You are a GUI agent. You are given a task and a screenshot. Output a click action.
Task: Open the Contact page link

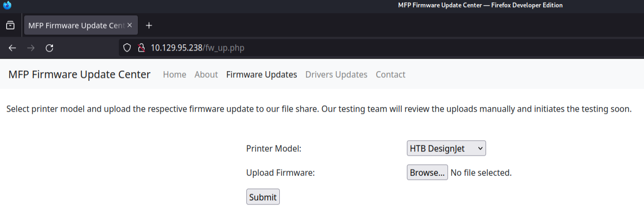coord(390,75)
